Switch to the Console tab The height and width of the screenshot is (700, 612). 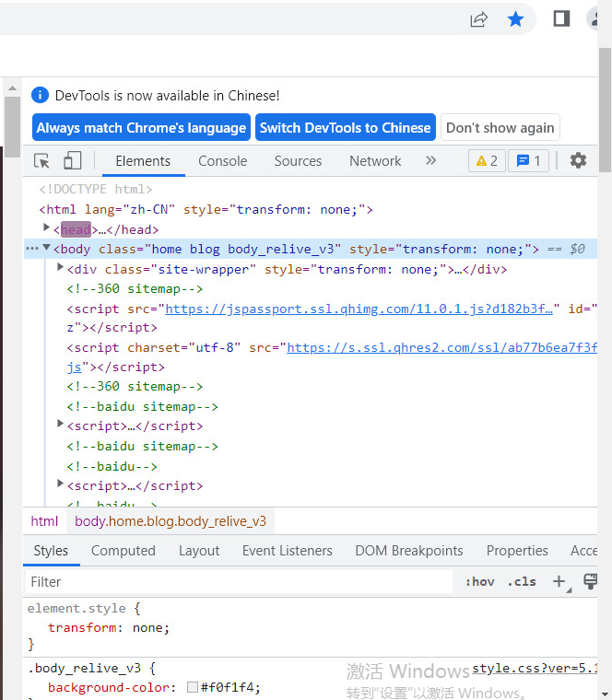click(222, 161)
